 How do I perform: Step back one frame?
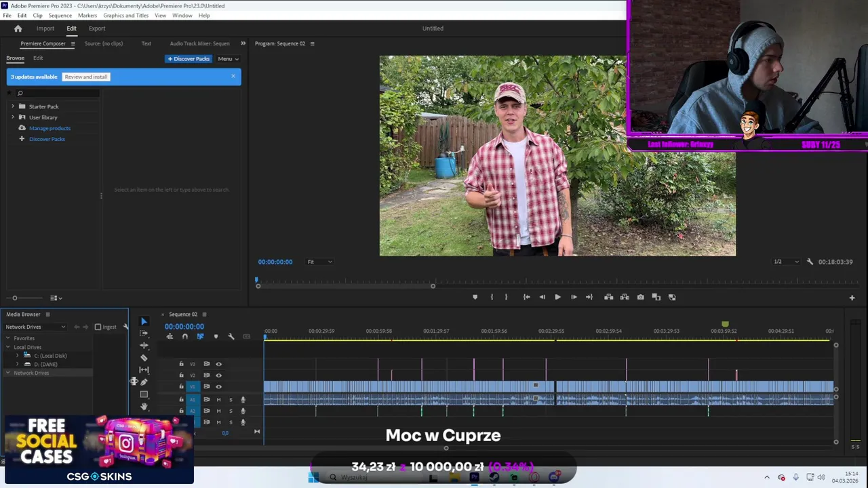click(542, 297)
